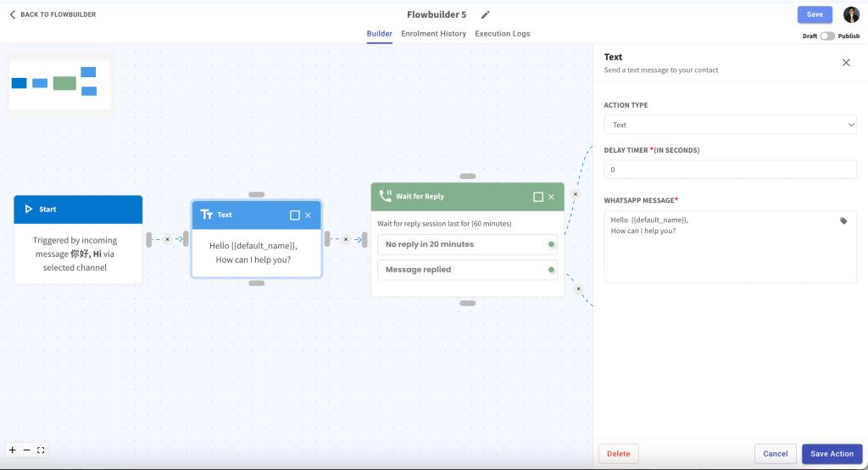This screenshot has height=470, width=868.
Task: Click minimap overview thumbnail
Action: [x=60, y=85]
